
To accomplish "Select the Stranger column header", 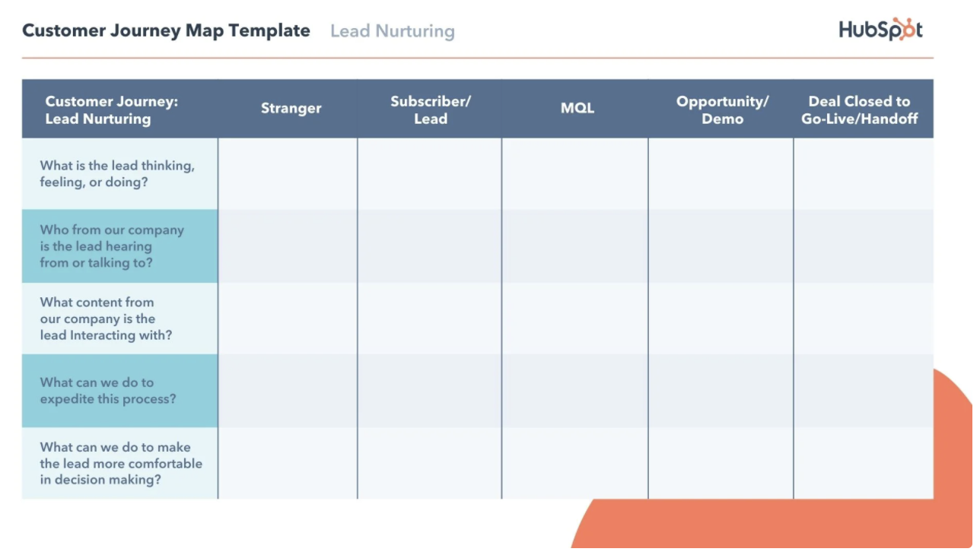I will pyautogui.click(x=291, y=109).
